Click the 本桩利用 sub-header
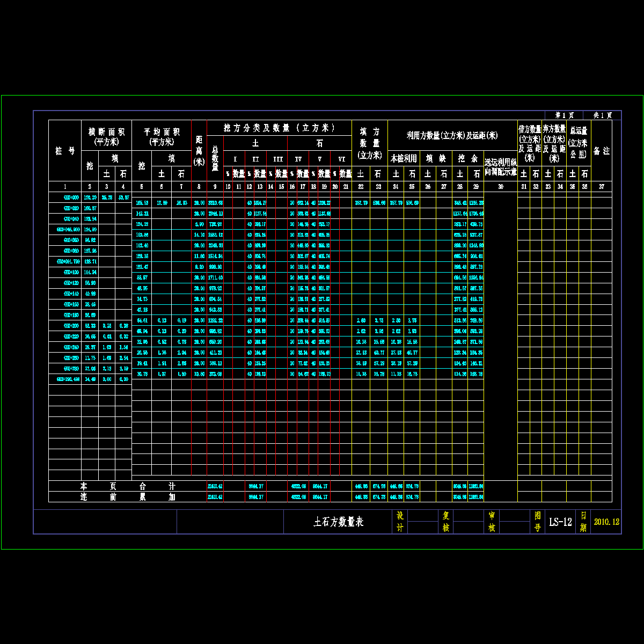The width and height of the screenshot is (644, 644). pyautogui.click(x=404, y=158)
